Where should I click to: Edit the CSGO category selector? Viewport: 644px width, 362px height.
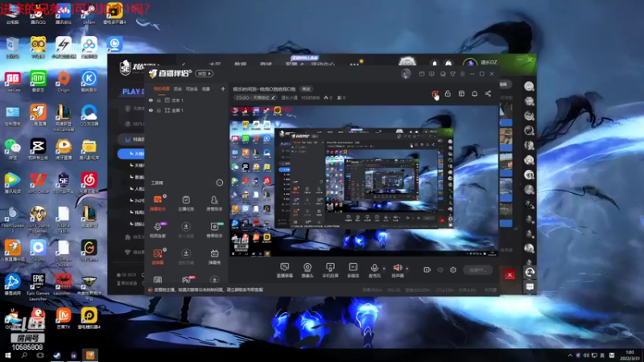click(x=255, y=97)
